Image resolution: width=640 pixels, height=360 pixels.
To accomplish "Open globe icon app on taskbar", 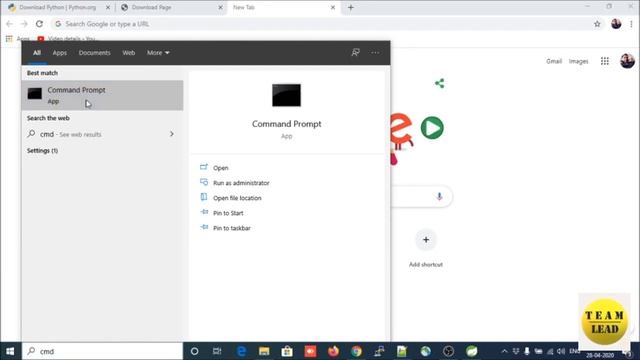I will [425, 351].
